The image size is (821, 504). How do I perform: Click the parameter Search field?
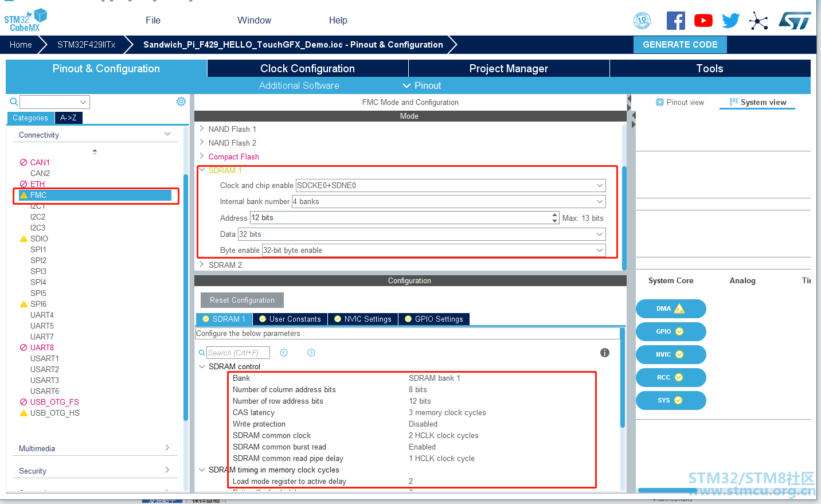coord(238,353)
